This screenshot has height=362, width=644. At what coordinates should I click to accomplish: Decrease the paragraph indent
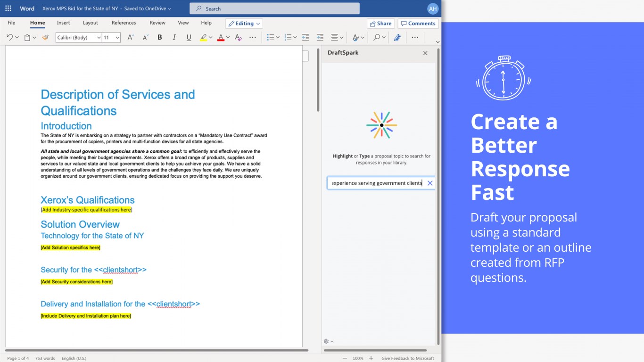(x=305, y=37)
